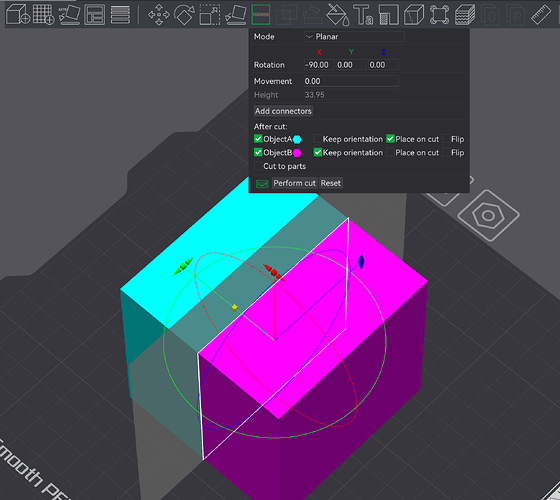Click the Rotation label
This screenshot has width=560, height=500.
269,65
